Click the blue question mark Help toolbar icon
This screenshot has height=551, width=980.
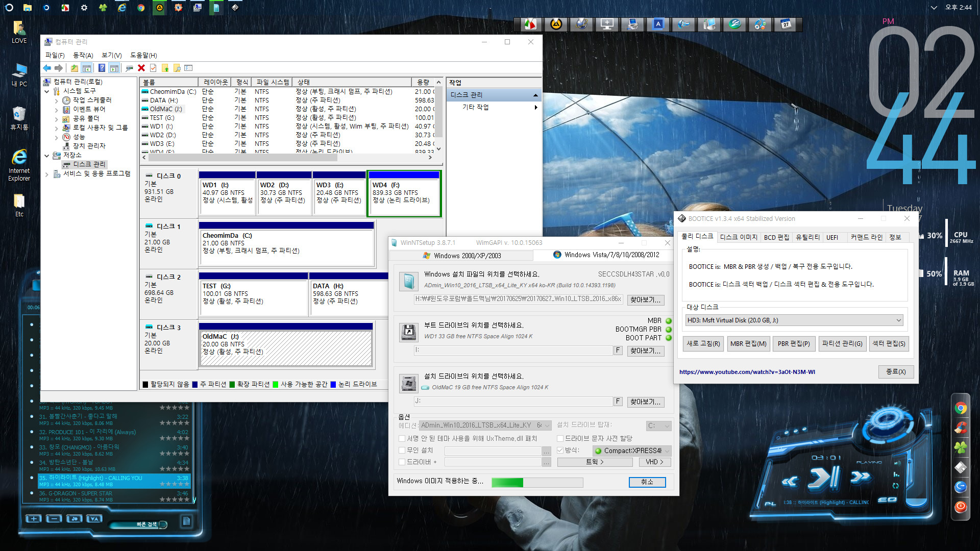(x=102, y=68)
